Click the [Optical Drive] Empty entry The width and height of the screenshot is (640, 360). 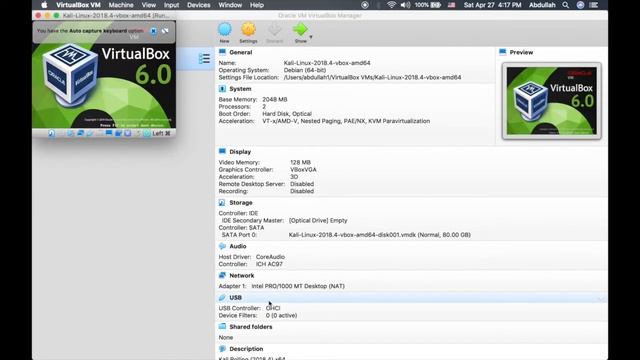[x=318, y=220]
